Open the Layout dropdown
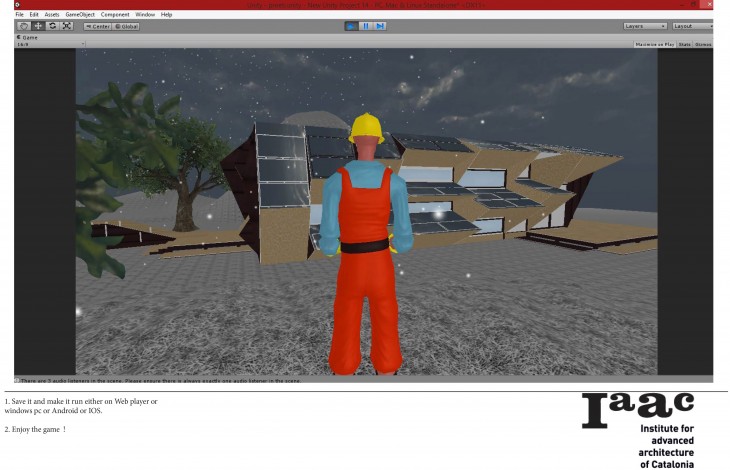730x470 pixels. (691, 26)
